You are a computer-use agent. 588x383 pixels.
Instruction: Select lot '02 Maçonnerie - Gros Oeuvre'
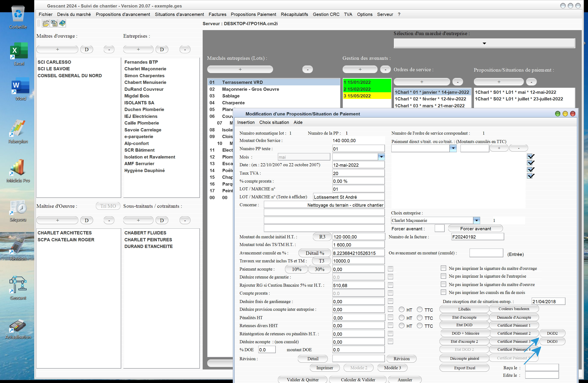[274, 89]
